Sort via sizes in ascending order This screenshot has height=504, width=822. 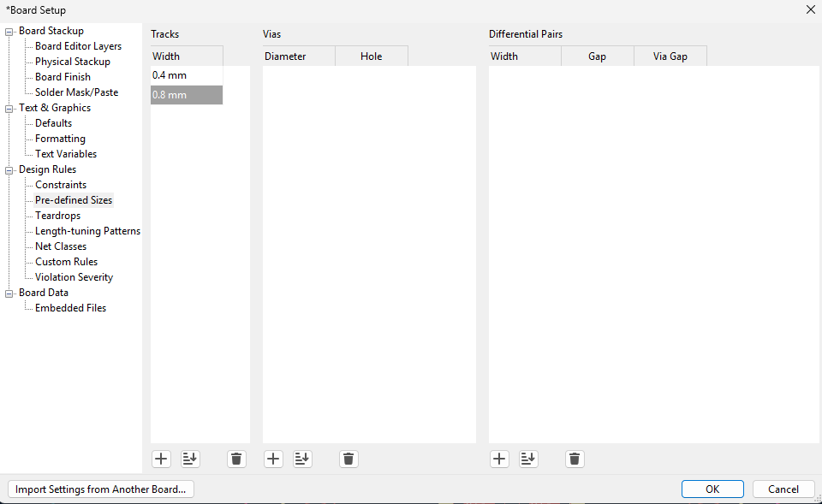coord(302,460)
